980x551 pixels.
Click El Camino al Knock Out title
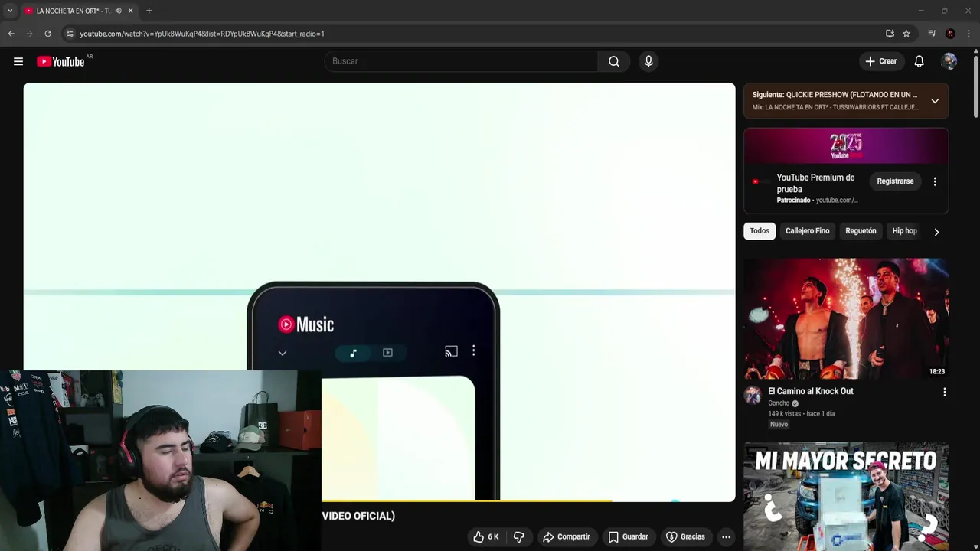pyautogui.click(x=811, y=391)
